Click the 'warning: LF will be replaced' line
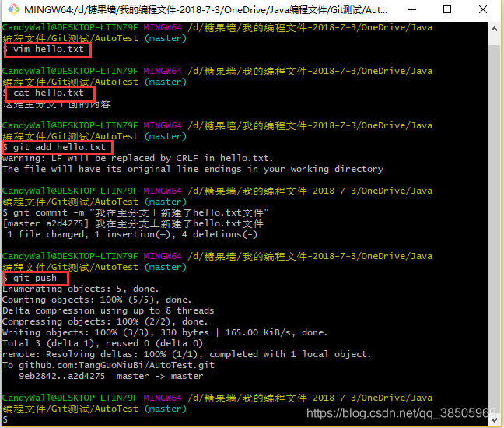 click(x=138, y=159)
